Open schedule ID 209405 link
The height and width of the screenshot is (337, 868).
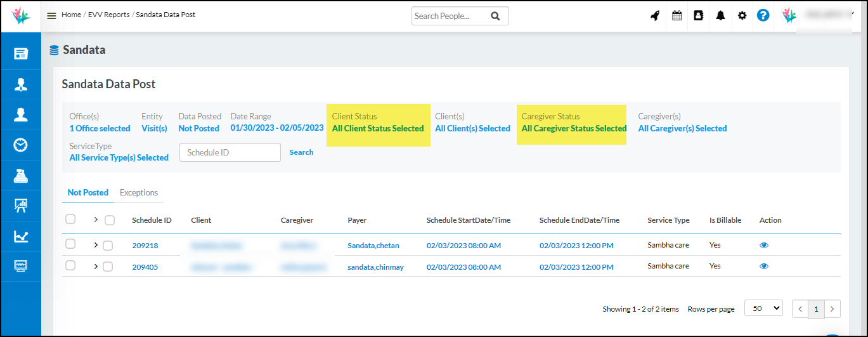[145, 267]
